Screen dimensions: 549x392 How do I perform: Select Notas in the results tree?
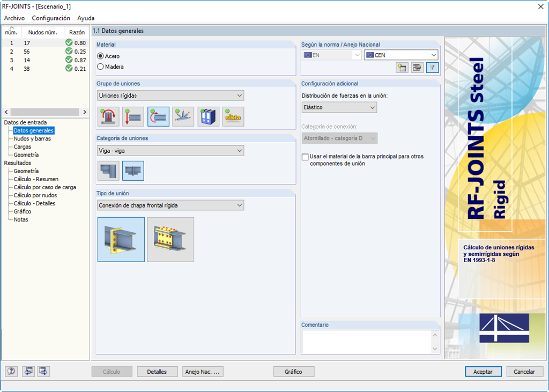(x=21, y=219)
